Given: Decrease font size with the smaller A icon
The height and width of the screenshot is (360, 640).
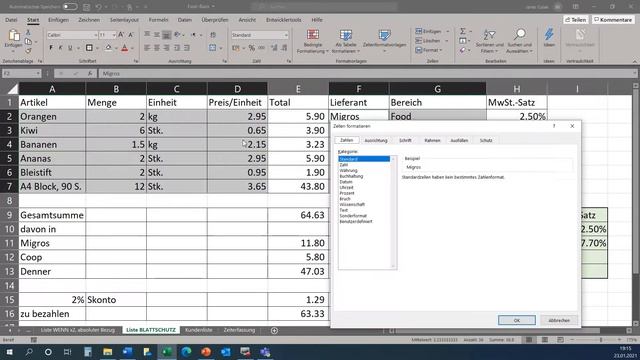Looking at the screenshot, I should point(131,35).
